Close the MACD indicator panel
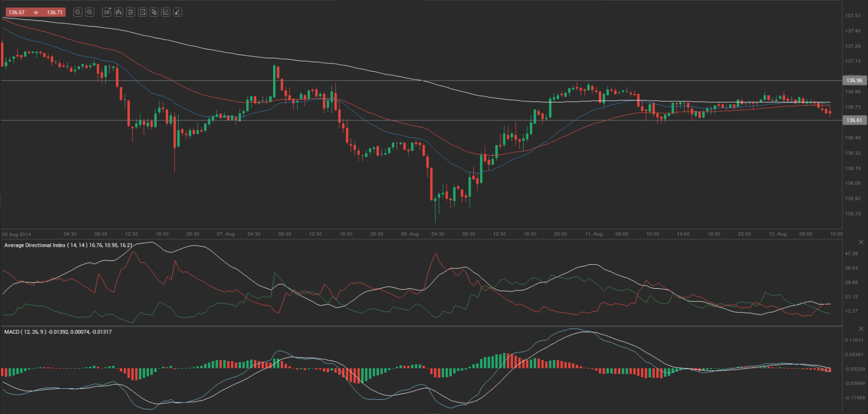The width and height of the screenshot is (868, 414). click(861, 329)
